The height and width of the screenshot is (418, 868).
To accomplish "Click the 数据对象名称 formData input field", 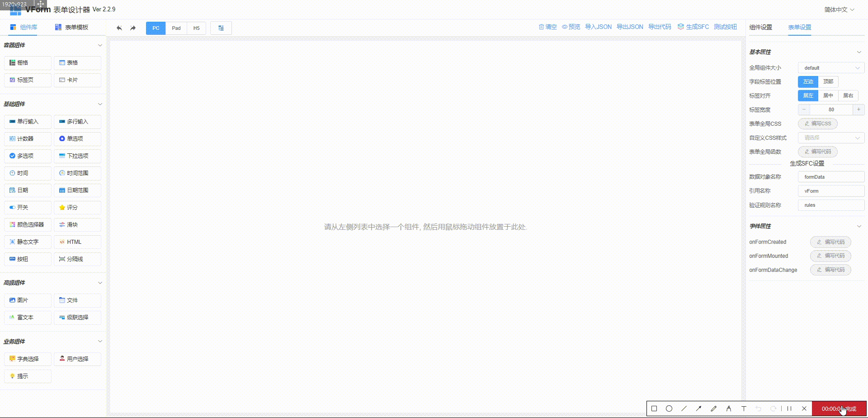I will point(831,176).
